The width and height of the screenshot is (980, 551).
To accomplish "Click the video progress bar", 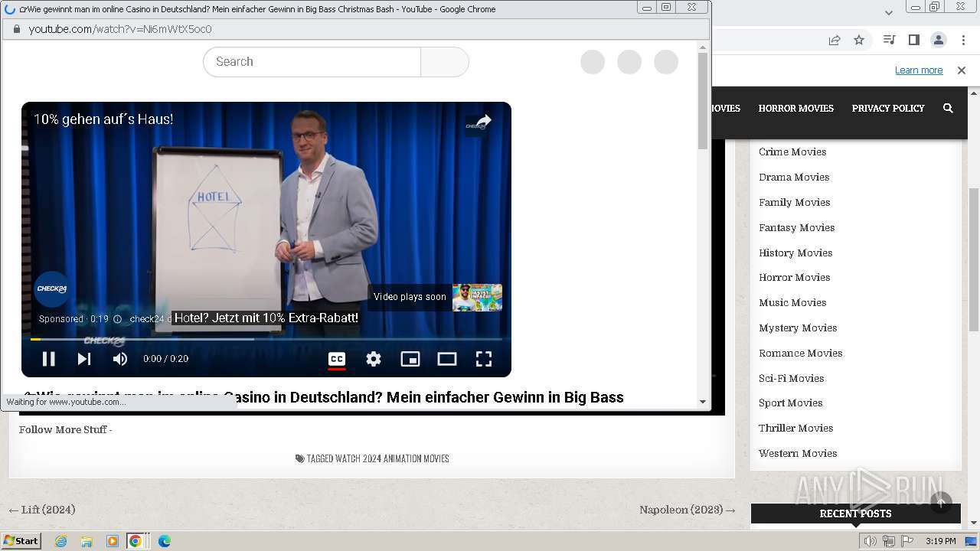I will click(266, 339).
